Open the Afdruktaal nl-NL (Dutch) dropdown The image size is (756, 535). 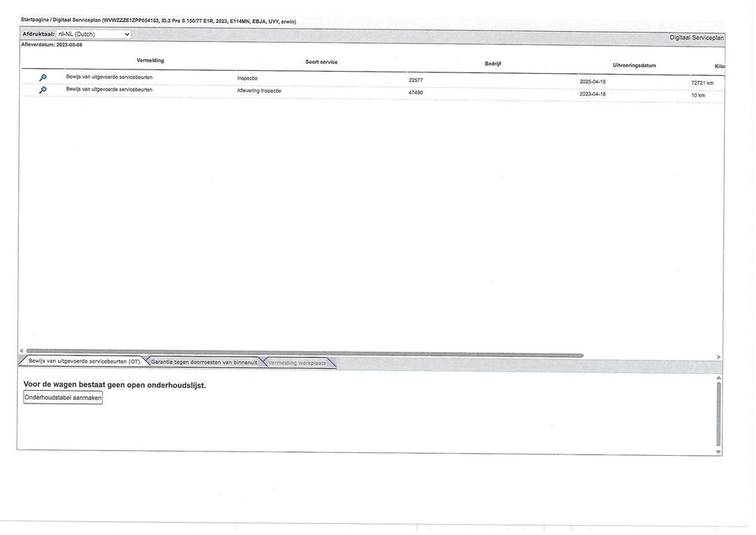[x=94, y=34]
